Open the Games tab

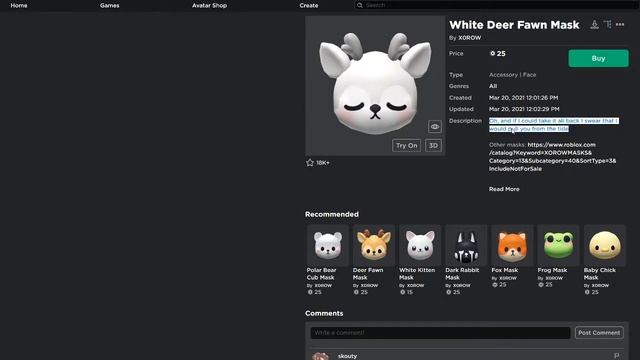click(x=109, y=5)
